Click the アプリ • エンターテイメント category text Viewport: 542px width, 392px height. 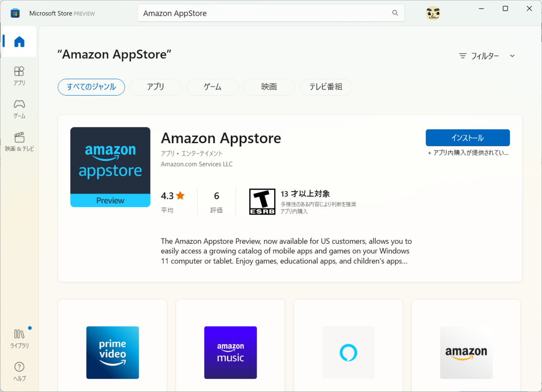coord(192,154)
